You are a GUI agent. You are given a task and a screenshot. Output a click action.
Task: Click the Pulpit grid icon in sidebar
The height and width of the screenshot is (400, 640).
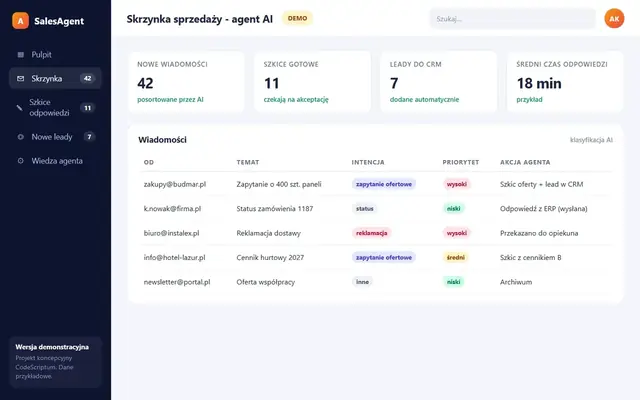[20, 54]
